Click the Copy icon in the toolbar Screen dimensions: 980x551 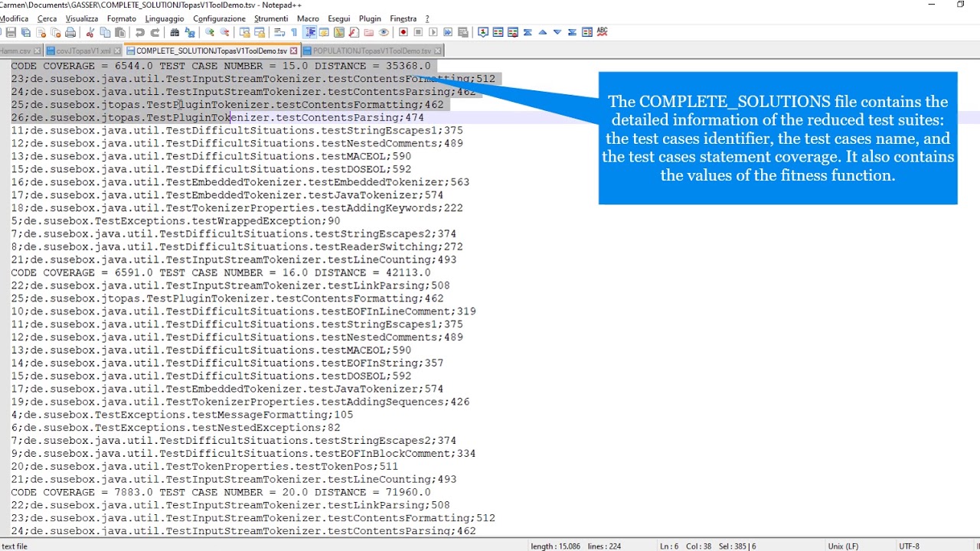pos(105,32)
